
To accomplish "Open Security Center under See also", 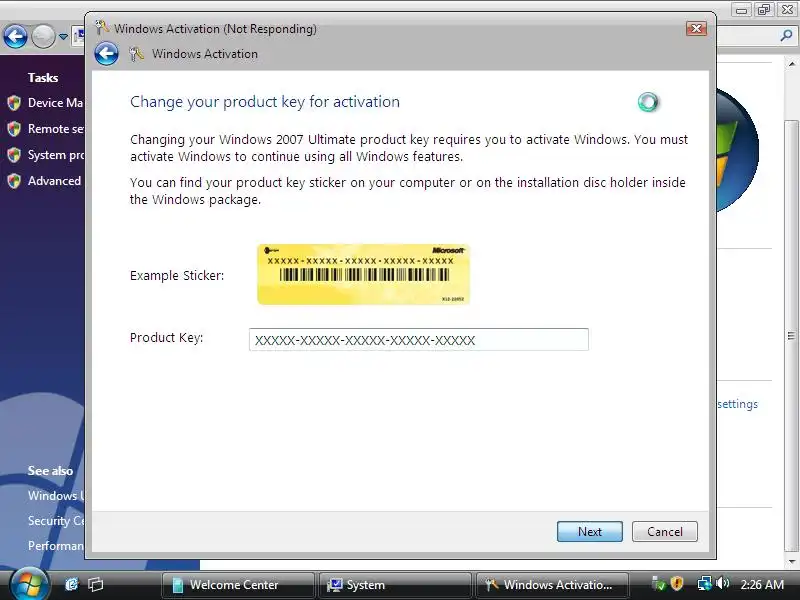I will 56,520.
